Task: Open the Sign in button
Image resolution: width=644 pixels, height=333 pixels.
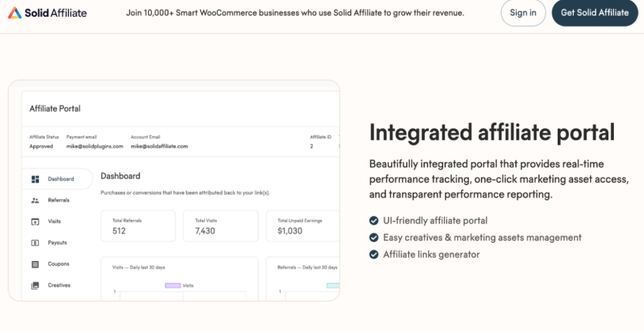Action: tap(523, 13)
